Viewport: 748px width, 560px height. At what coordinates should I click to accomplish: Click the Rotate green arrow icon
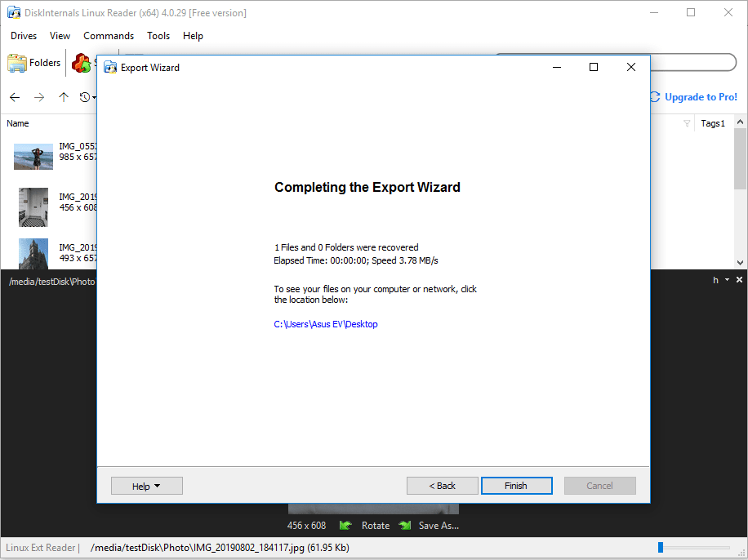tap(345, 526)
